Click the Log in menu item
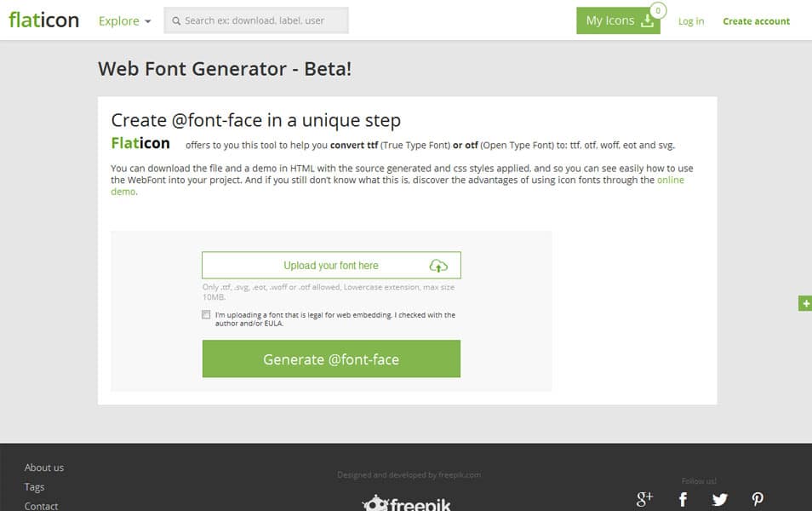 (x=690, y=20)
